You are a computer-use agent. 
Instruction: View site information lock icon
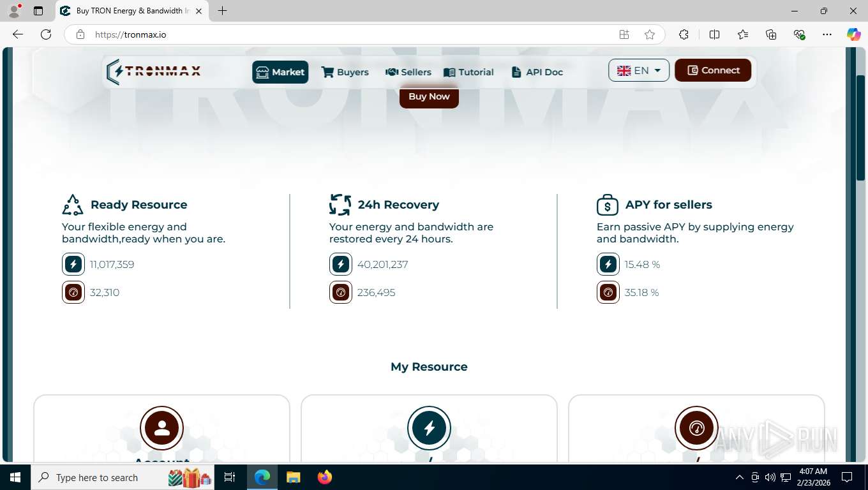coord(80,34)
